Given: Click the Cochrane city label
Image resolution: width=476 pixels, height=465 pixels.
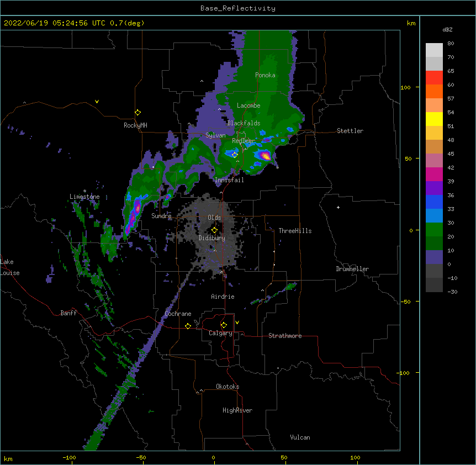Looking at the screenshot, I should (x=178, y=314).
